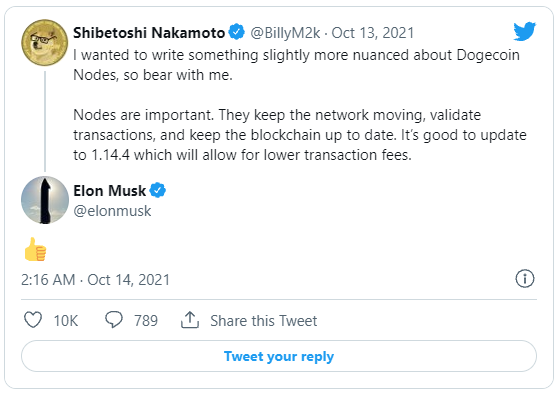Click the share upload arrow icon
557x393 pixels.
[x=190, y=319]
